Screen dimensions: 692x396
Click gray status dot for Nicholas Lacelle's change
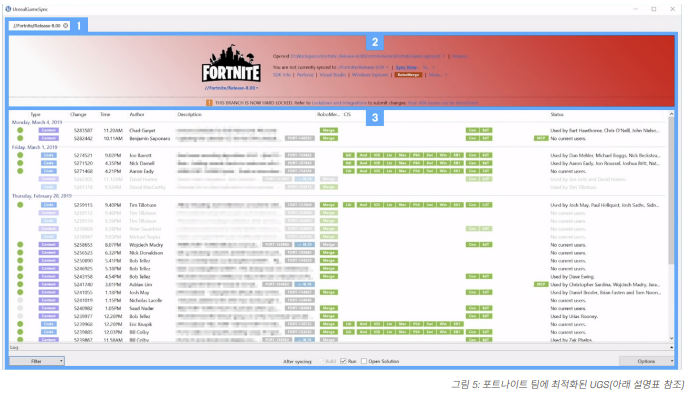click(x=20, y=300)
